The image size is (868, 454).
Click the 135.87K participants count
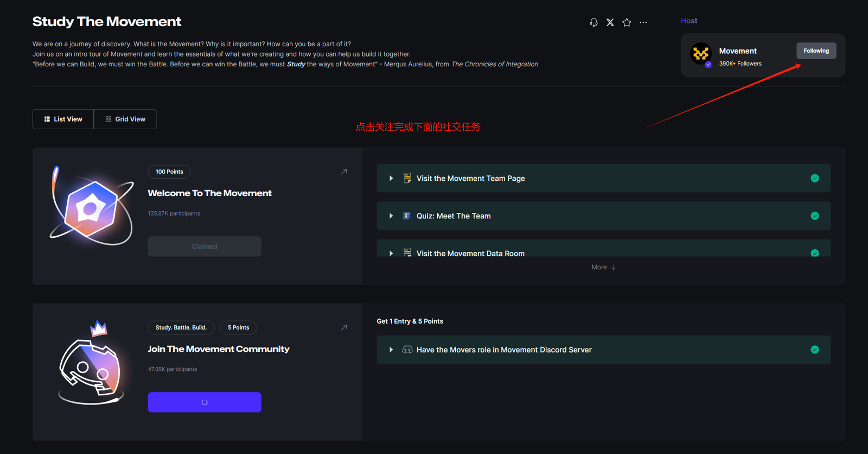click(x=174, y=213)
